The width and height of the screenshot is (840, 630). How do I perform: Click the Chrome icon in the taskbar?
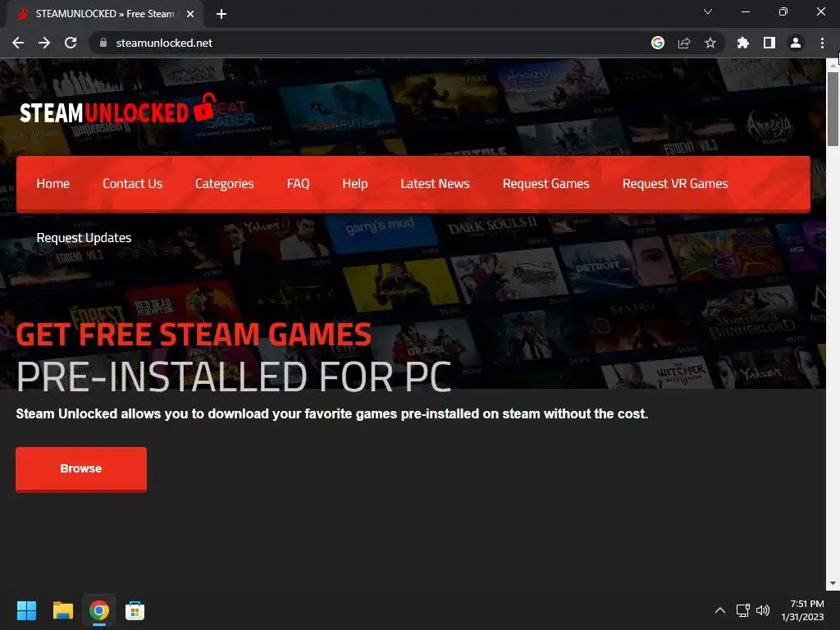99,610
